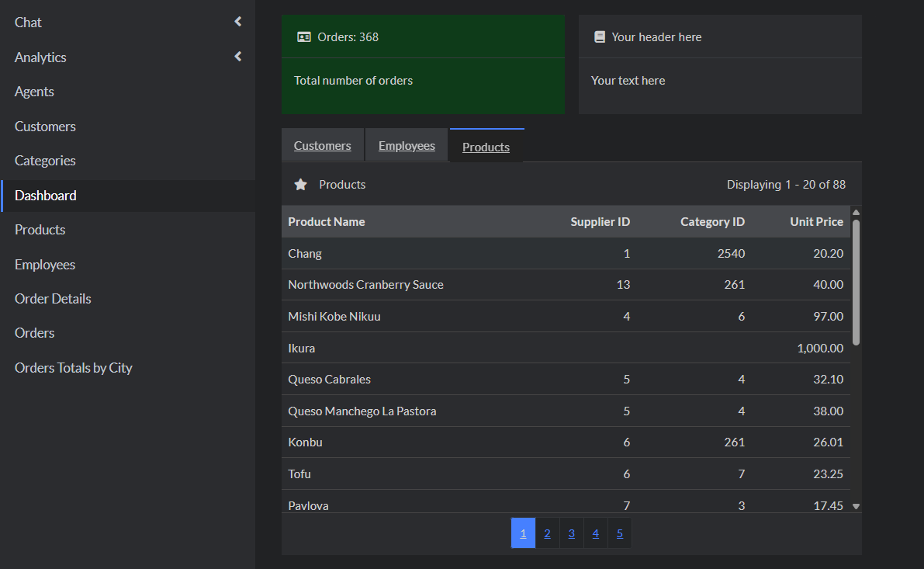
Task: Navigate to Orders Totals by City
Action: 73,367
